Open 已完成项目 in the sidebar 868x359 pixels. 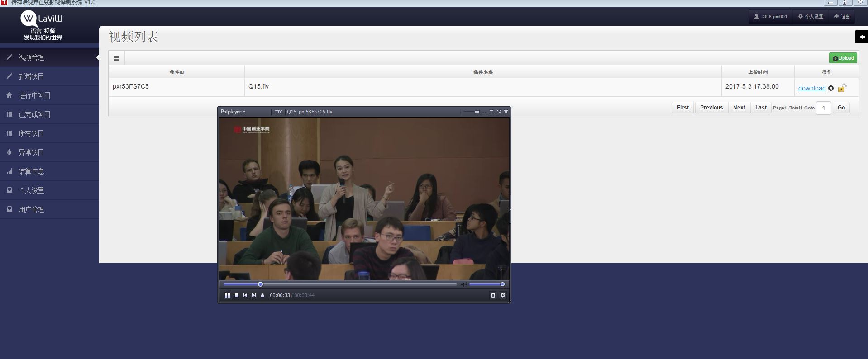click(x=34, y=114)
